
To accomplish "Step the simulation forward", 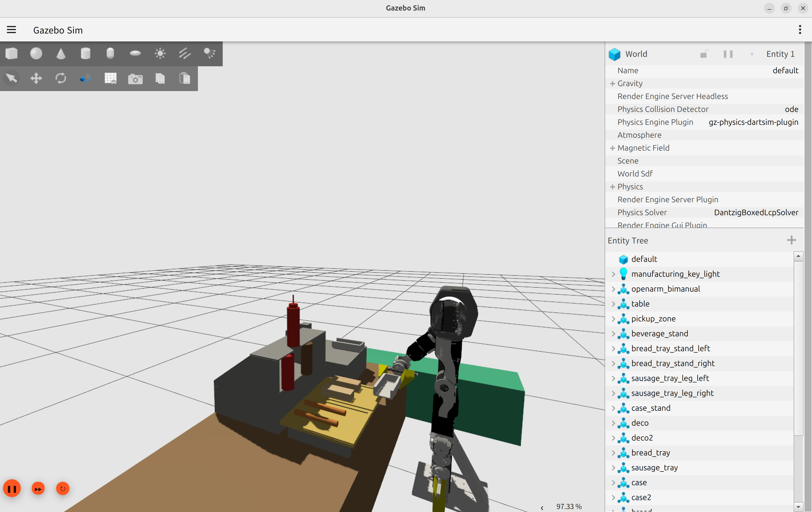I will [38, 488].
